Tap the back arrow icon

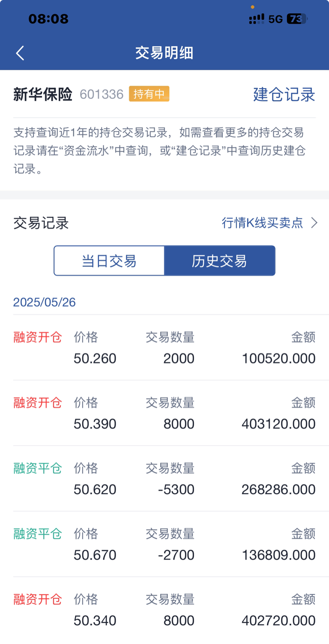pos(20,53)
